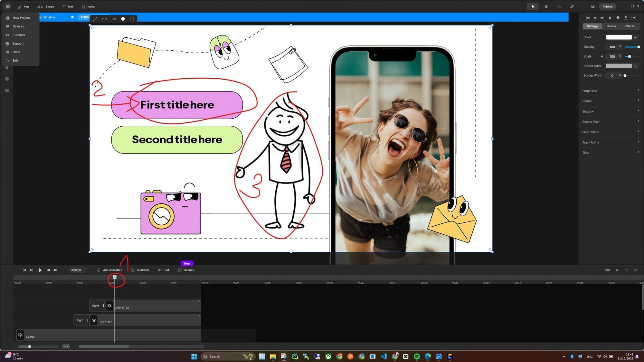
Task: Click the save disk icon
Action: (593, 6)
